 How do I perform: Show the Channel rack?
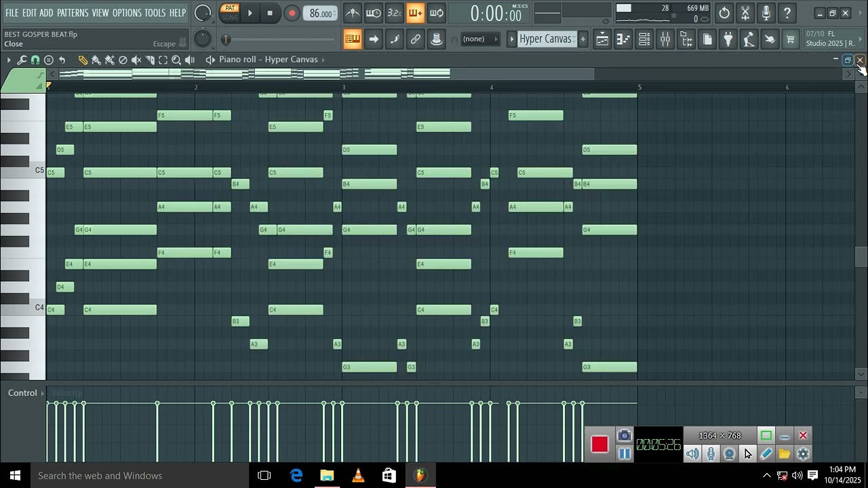tap(644, 39)
